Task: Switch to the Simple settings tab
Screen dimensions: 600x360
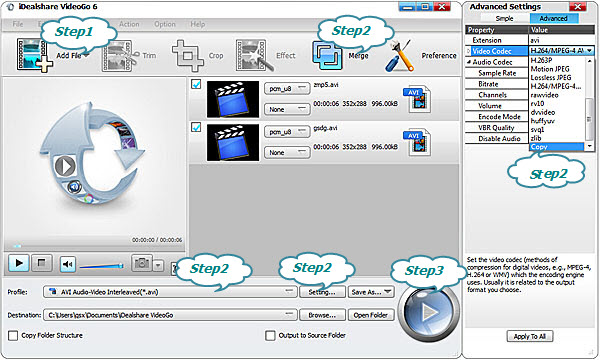Action: tap(505, 18)
